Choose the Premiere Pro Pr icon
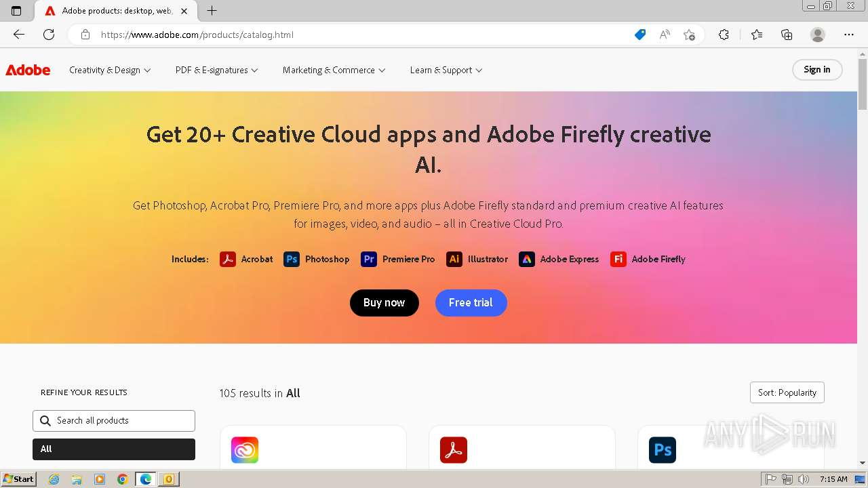Viewport: 868px width, 488px height. coord(369,259)
